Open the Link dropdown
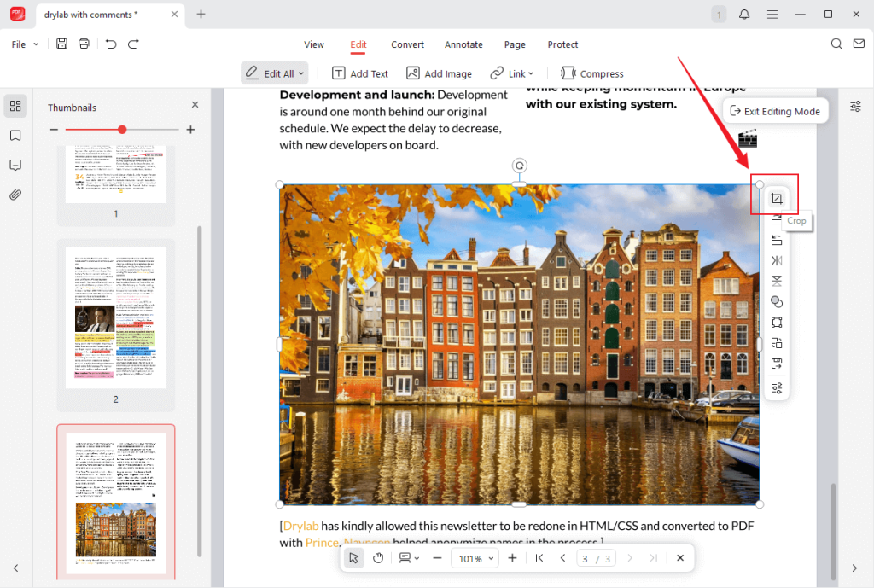This screenshot has height=588, width=874. (x=512, y=73)
